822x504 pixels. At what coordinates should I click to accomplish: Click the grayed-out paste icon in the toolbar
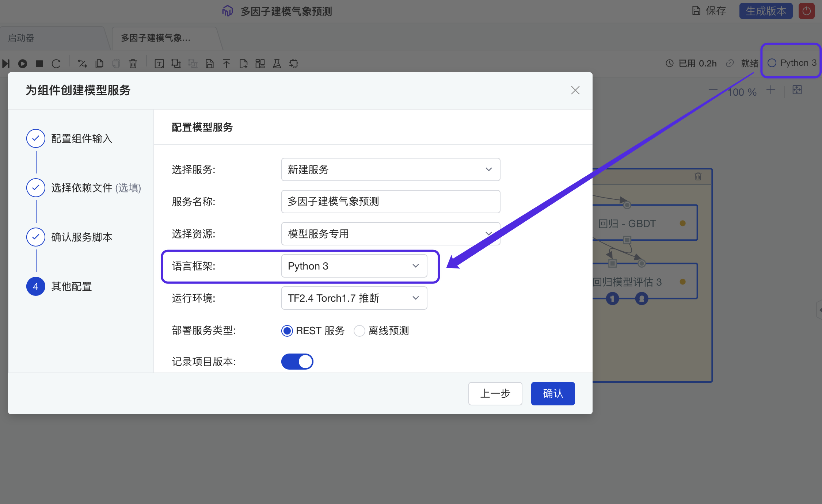(x=116, y=64)
